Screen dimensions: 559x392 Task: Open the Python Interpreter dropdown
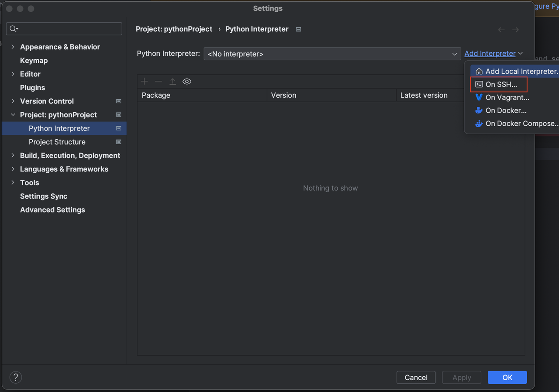coord(332,54)
